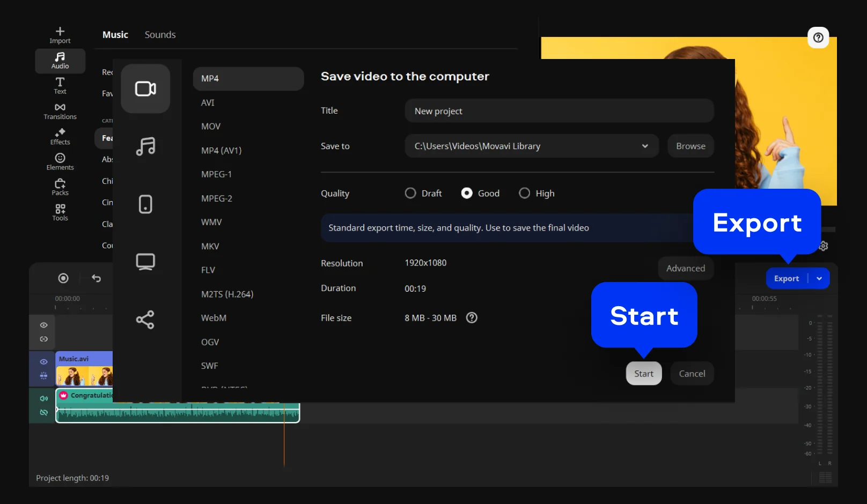Open the Export options dropdown arrow
867x504 pixels.
[x=819, y=278]
